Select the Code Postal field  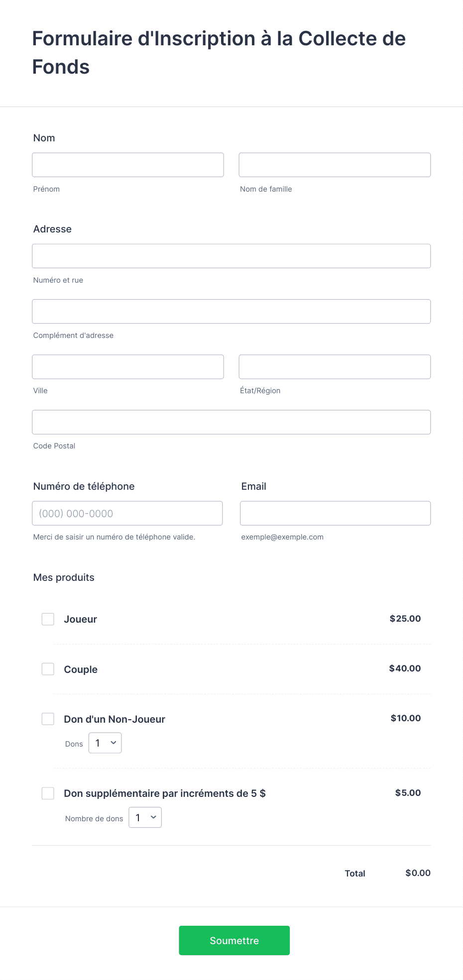(x=231, y=422)
